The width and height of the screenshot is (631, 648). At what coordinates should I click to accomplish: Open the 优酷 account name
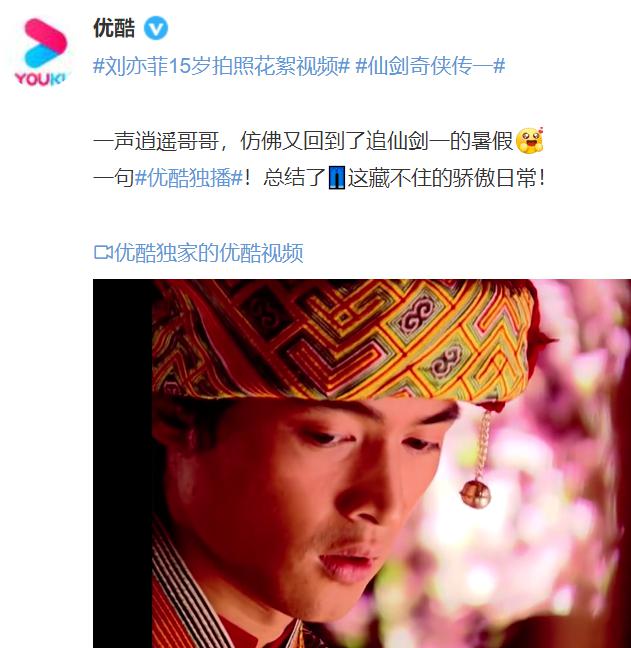point(114,28)
